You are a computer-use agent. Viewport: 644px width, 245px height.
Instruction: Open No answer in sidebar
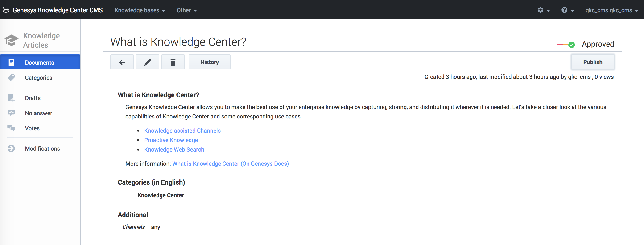point(38,113)
